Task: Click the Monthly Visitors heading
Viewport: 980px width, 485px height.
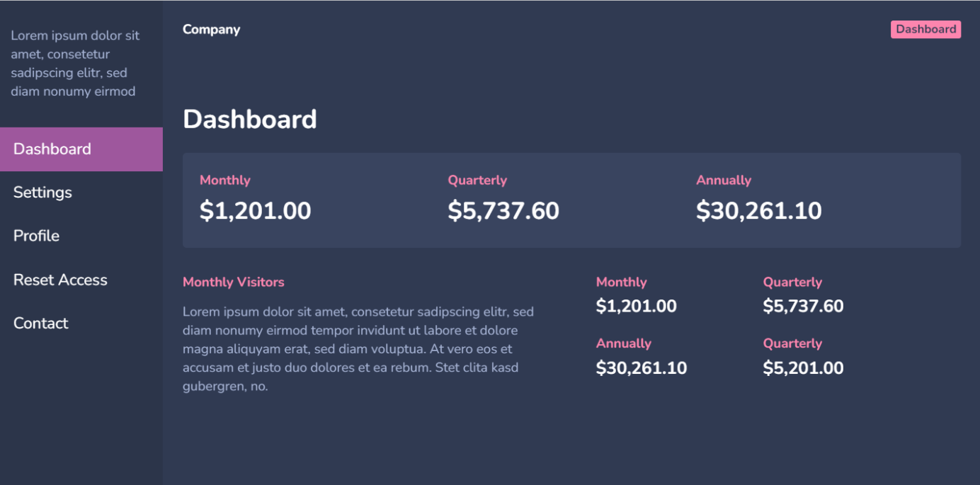Action: click(x=233, y=283)
